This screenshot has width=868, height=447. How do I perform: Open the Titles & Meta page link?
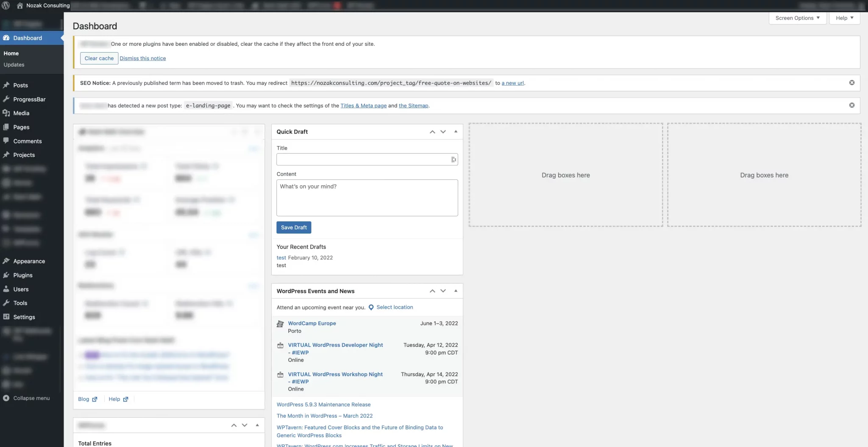364,106
